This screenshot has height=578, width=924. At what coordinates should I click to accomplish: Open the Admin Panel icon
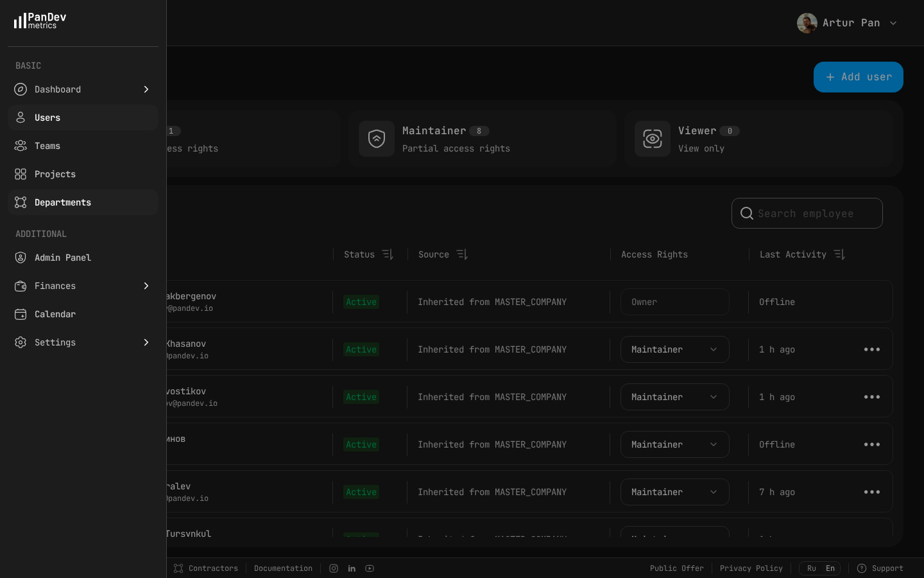pyautogui.click(x=21, y=258)
